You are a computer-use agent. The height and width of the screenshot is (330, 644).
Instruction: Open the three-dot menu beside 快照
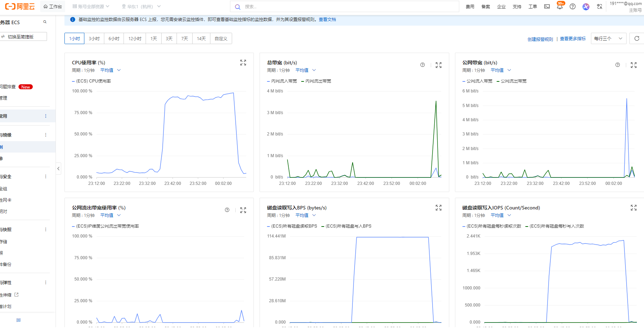[x=46, y=229]
